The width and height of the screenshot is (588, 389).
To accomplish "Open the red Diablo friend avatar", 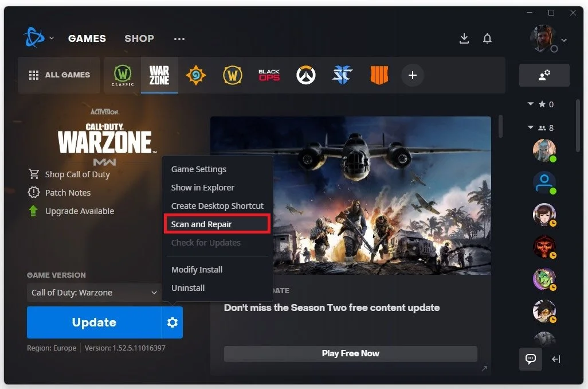I will coord(544,247).
